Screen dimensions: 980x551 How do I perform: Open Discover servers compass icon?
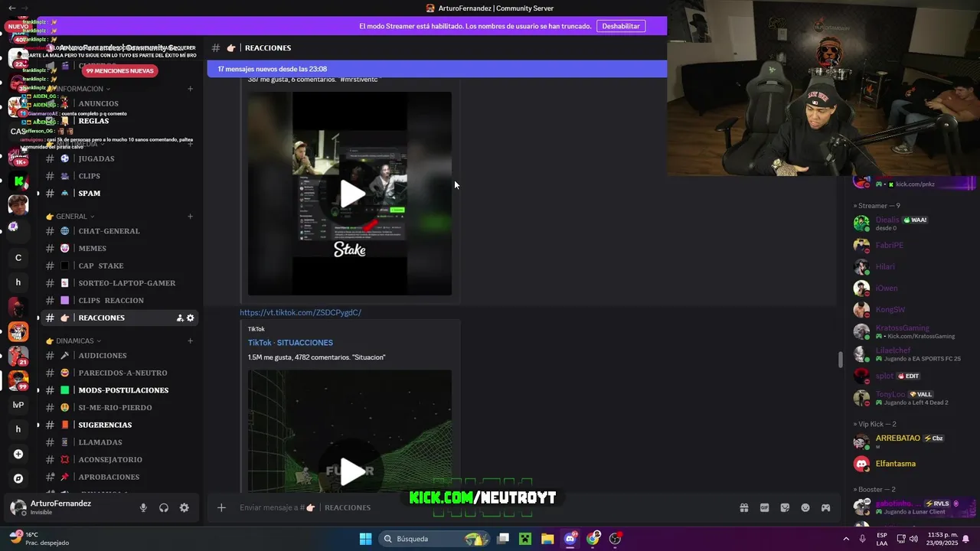[18, 478]
